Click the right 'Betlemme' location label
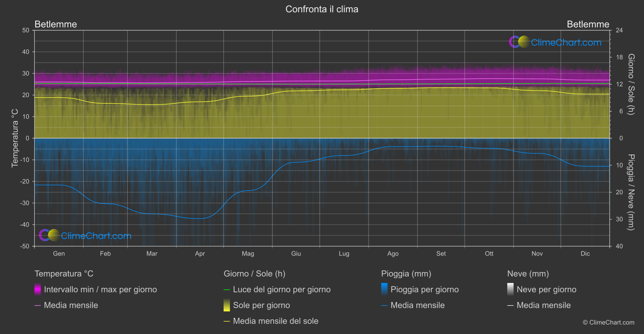This screenshot has width=644, height=334. click(588, 24)
